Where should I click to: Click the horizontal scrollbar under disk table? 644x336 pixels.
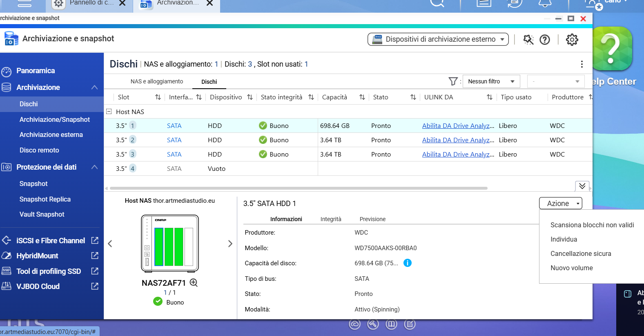[298, 188]
